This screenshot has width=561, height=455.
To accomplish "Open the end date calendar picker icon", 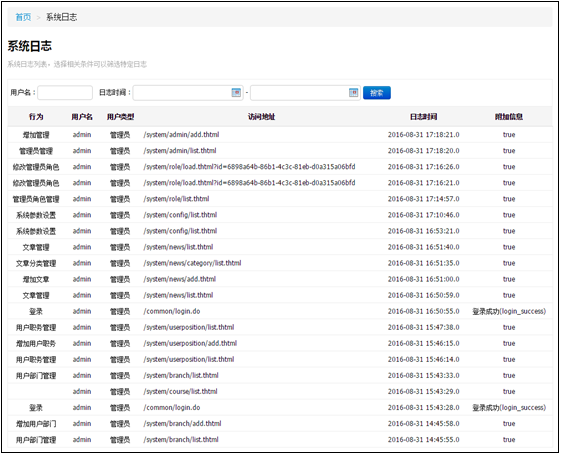I will [353, 93].
